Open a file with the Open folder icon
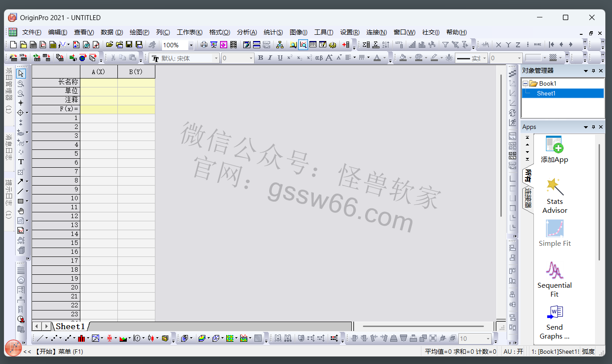The width and height of the screenshot is (612, 364). [x=109, y=45]
